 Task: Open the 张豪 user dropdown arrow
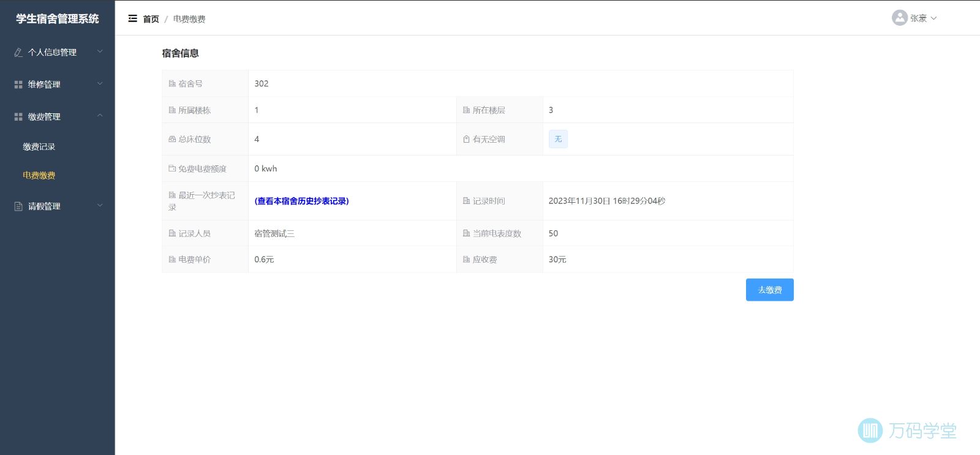point(933,18)
